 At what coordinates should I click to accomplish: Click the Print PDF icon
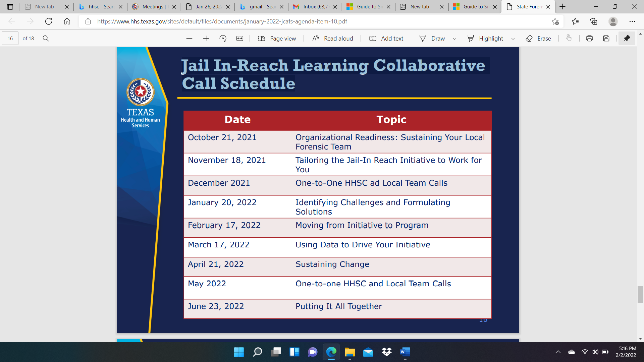coord(589,39)
